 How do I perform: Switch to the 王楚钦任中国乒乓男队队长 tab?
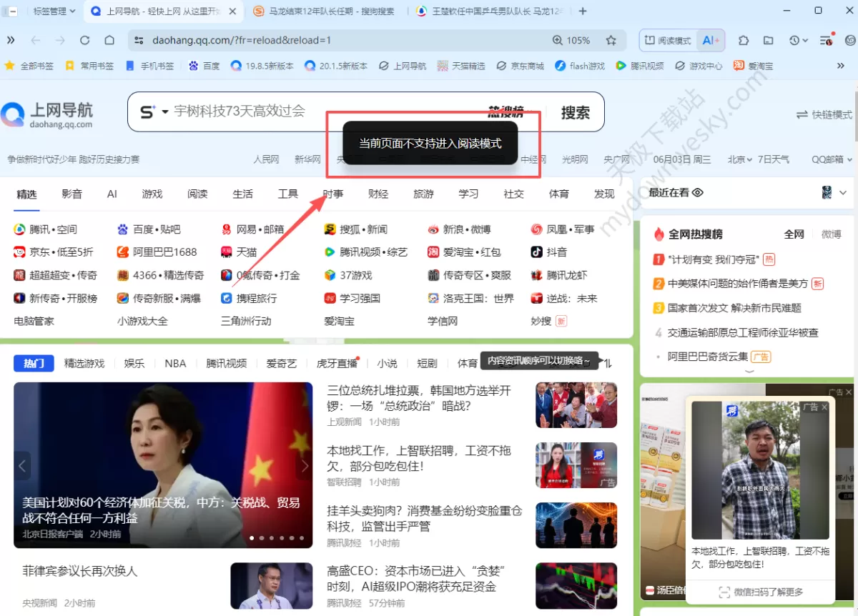(x=490, y=11)
